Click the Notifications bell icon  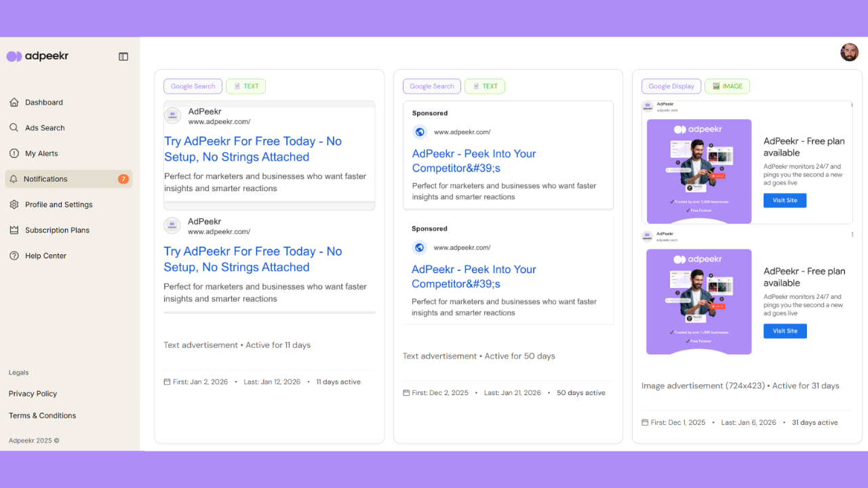[x=14, y=178]
